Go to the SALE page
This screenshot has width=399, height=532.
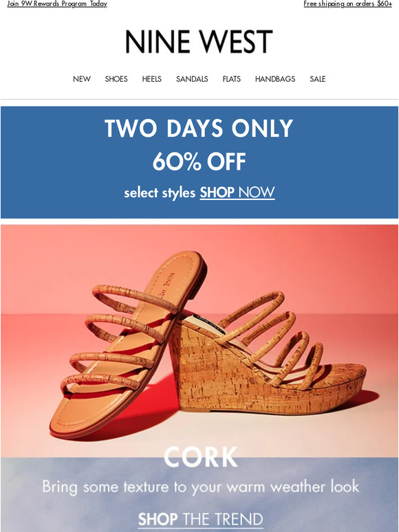point(318,79)
